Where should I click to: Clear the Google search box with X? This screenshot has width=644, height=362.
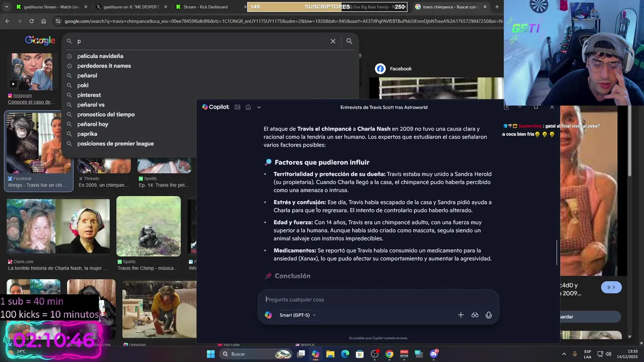pos(333,41)
